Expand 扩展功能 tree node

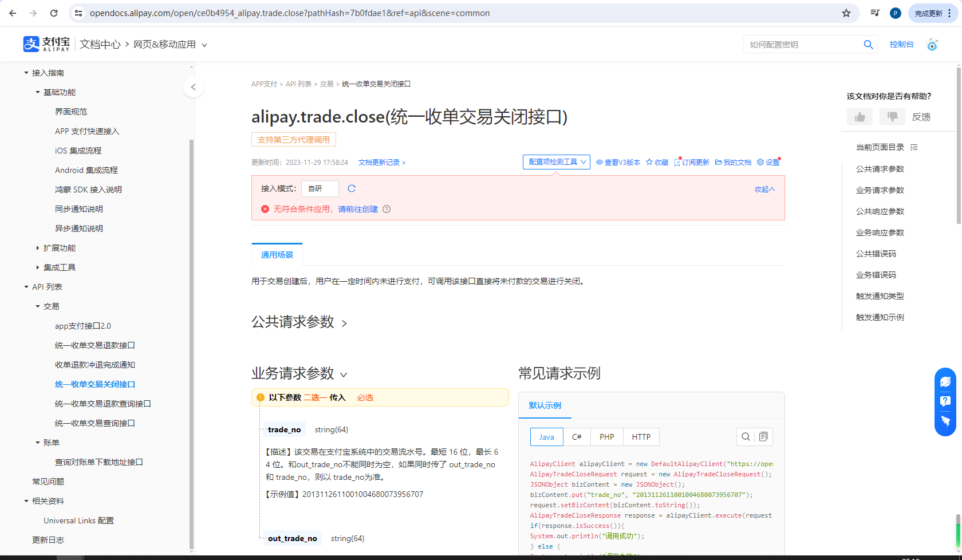click(x=38, y=248)
